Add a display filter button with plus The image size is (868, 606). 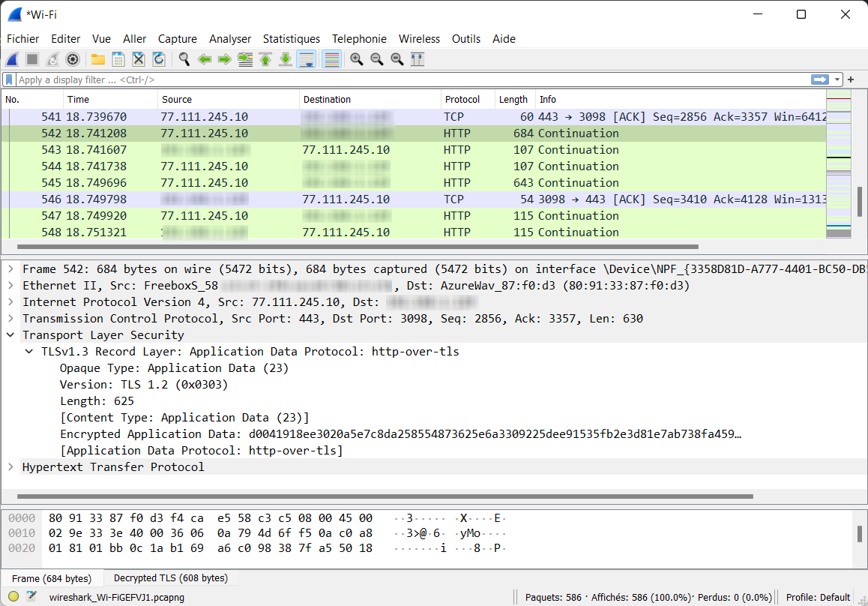(x=851, y=79)
